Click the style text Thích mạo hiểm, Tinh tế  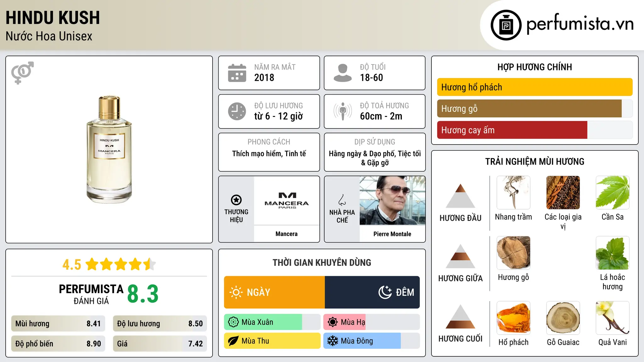click(x=269, y=153)
